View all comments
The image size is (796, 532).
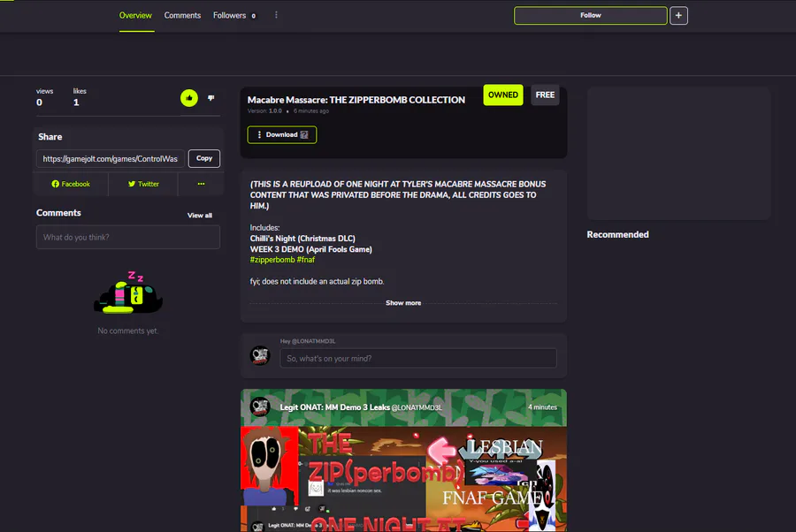pos(200,216)
